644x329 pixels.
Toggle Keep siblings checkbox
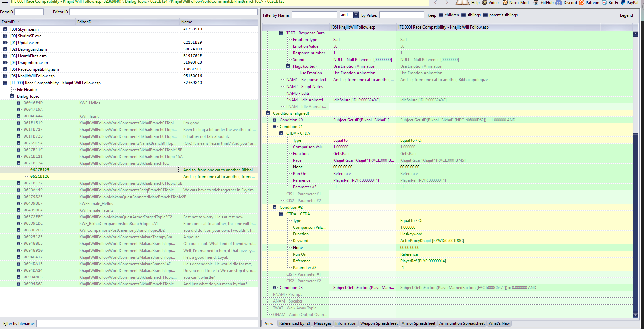pos(463,15)
